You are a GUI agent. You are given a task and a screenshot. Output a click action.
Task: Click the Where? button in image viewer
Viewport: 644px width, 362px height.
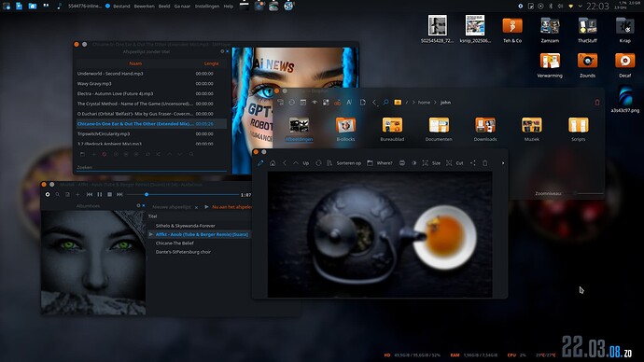tap(380, 163)
